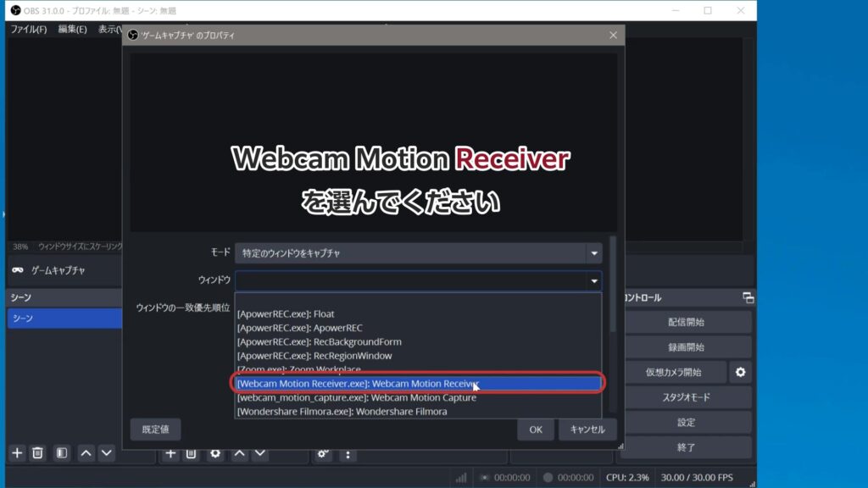The image size is (868, 488).
Task: Open source properties gear icon in sources panel
Action: click(x=215, y=454)
